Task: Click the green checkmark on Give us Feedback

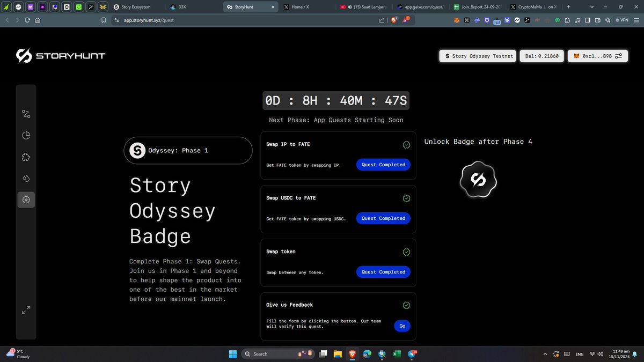Action: click(x=406, y=305)
